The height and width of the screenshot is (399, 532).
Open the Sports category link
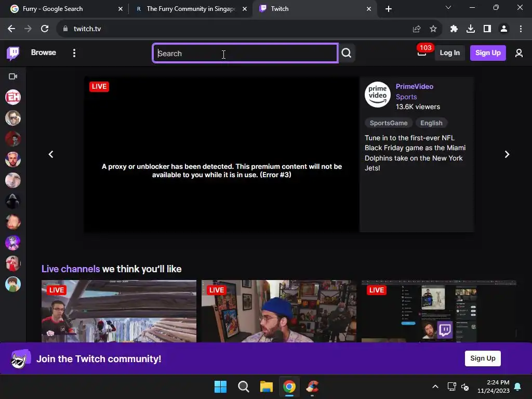coord(406,97)
